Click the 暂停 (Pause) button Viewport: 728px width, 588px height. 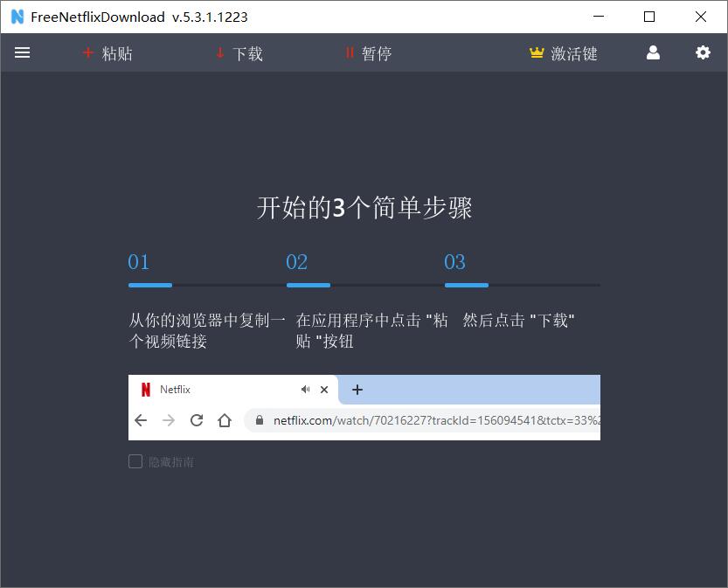click(369, 53)
